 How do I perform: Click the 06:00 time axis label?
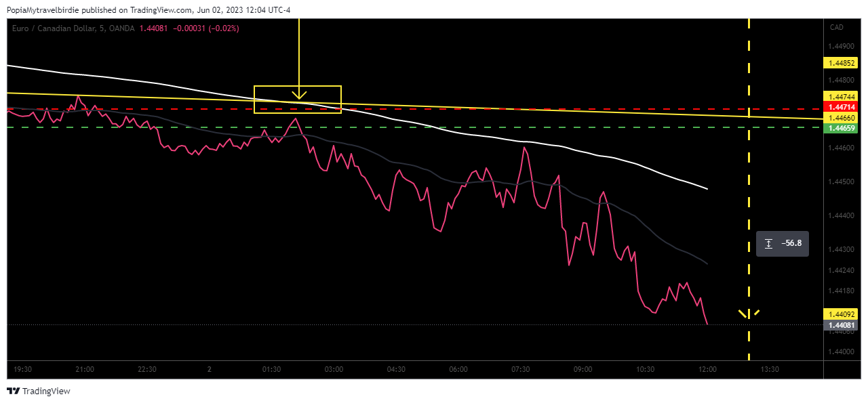pos(458,369)
